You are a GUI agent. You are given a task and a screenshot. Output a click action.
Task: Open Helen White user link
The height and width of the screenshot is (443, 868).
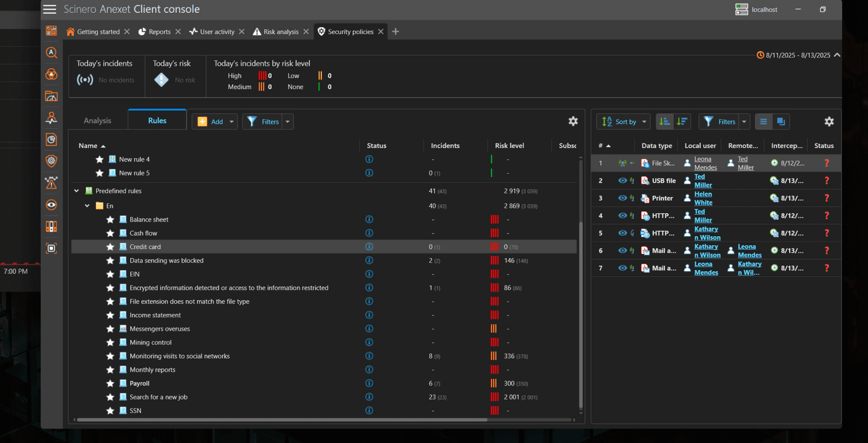[x=703, y=198]
